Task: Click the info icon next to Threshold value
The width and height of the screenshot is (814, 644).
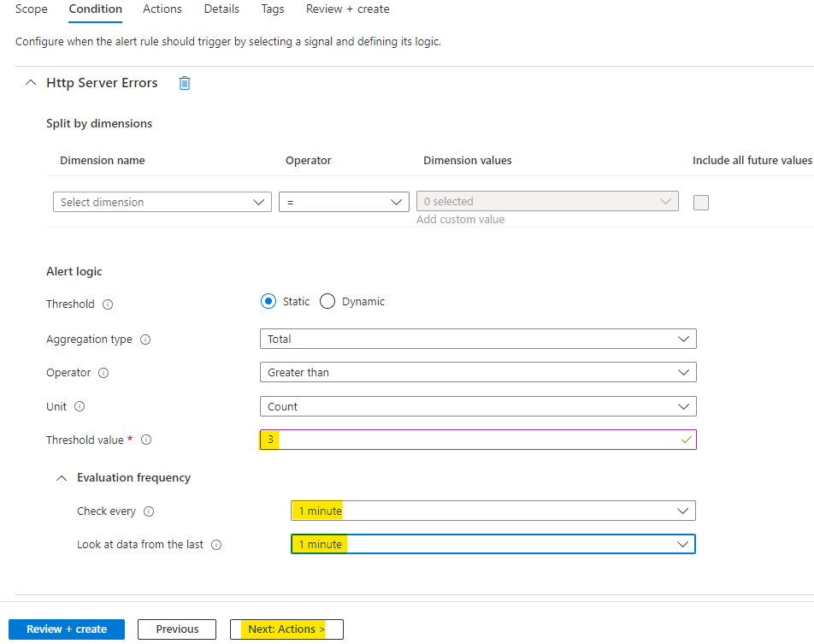Action: (x=146, y=440)
